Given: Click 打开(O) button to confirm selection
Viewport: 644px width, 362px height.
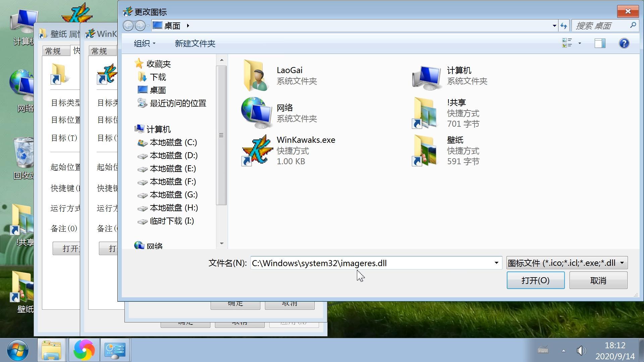Looking at the screenshot, I should point(536,280).
